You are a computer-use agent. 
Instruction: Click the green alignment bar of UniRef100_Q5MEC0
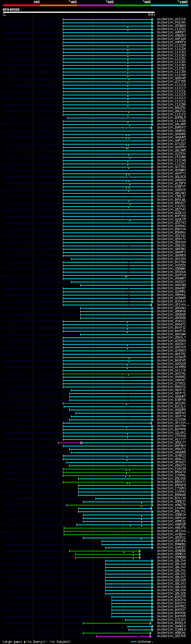pos(108,554)
